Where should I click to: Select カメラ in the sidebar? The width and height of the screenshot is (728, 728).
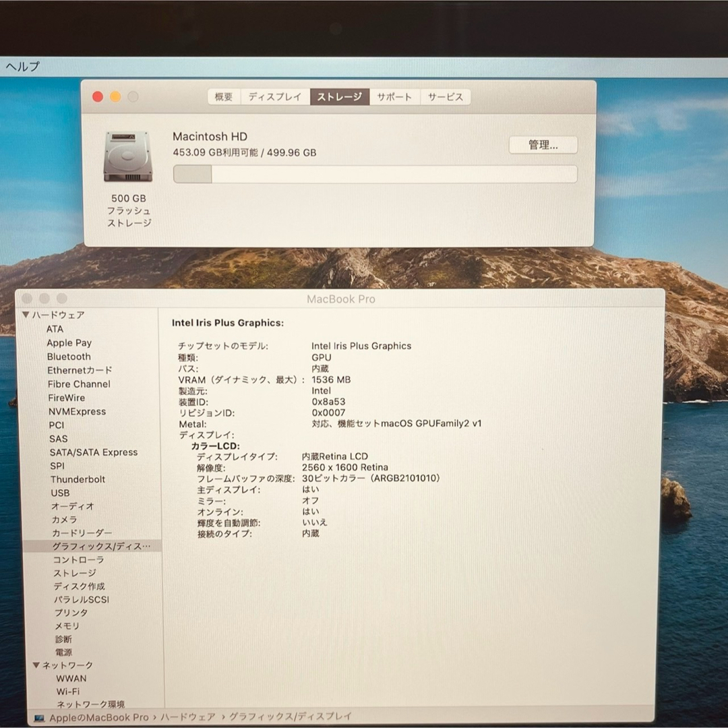click(65, 520)
